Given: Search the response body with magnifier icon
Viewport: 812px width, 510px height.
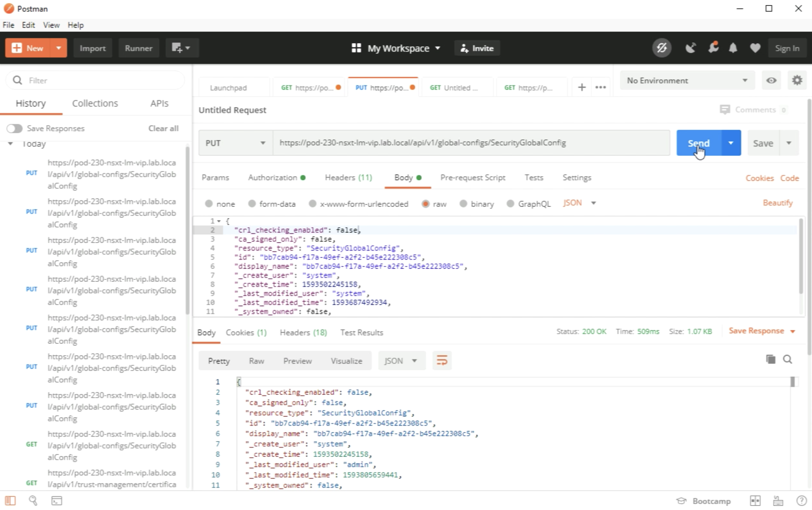Looking at the screenshot, I should tap(788, 359).
